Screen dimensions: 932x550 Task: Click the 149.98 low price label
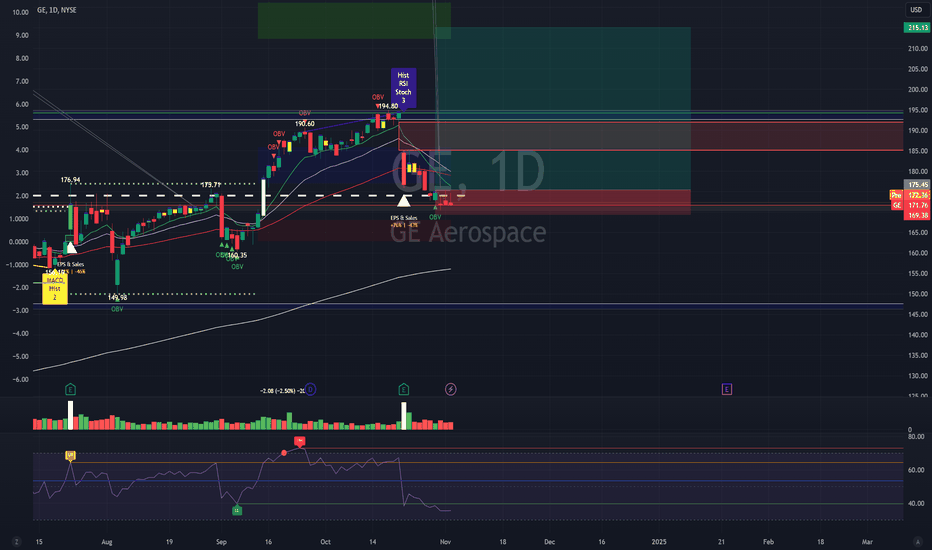click(x=117, y=298)
